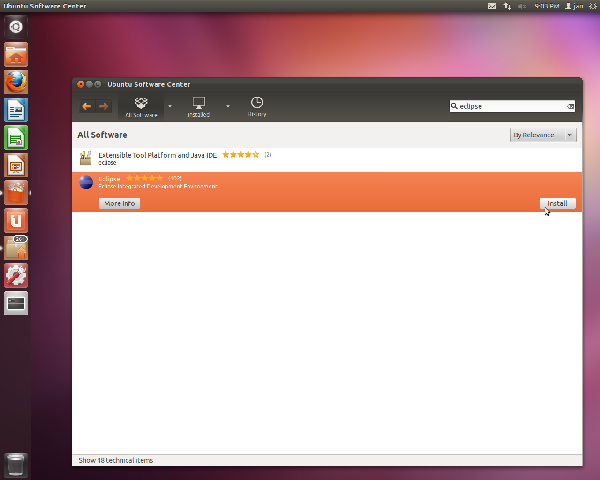Expand the All Software dropdown arrow
Screen dimensions: 600x480
point(170,106)
